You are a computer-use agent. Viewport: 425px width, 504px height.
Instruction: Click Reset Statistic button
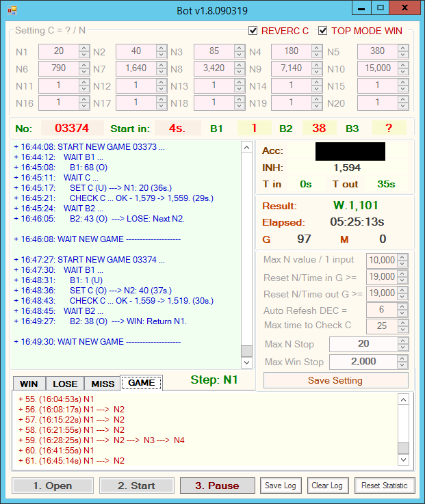point(384,486)
